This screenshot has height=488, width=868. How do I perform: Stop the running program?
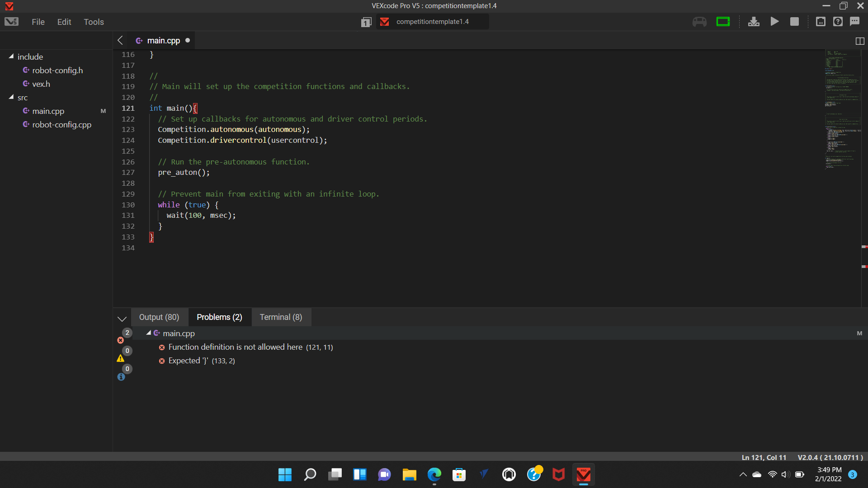coord(794,22)
